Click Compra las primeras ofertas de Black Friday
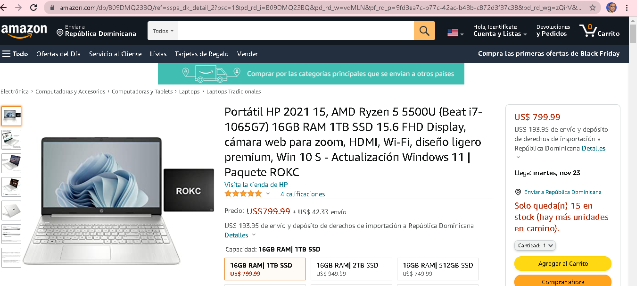The height and width of the screenshot is (286, 644). (549, 53)
